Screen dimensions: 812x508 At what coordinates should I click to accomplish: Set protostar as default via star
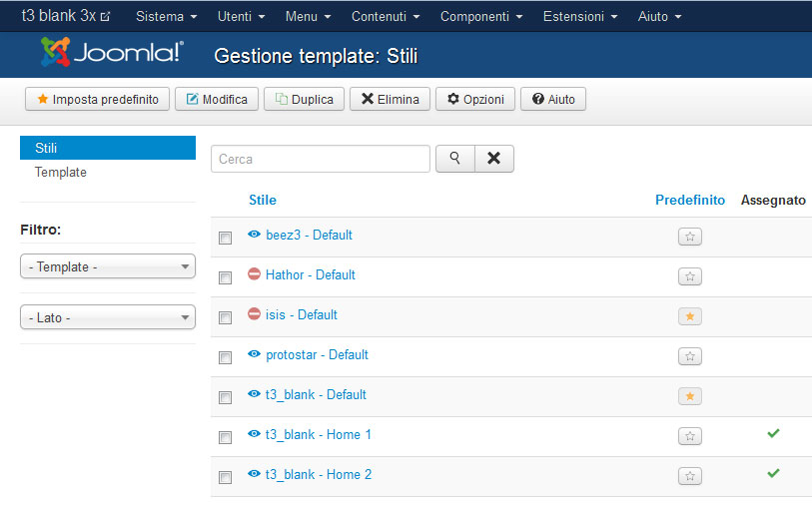pos(690,356)
